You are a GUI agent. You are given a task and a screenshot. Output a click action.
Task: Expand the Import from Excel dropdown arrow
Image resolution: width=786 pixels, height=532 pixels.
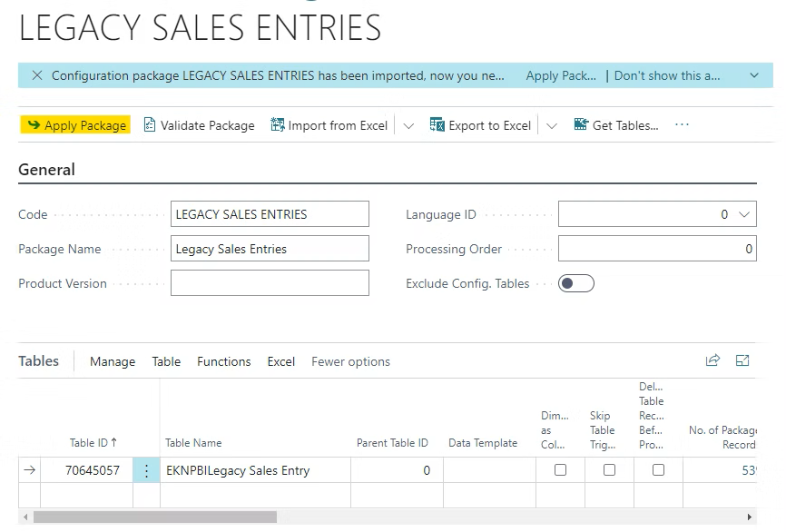[x=408, y=125]
